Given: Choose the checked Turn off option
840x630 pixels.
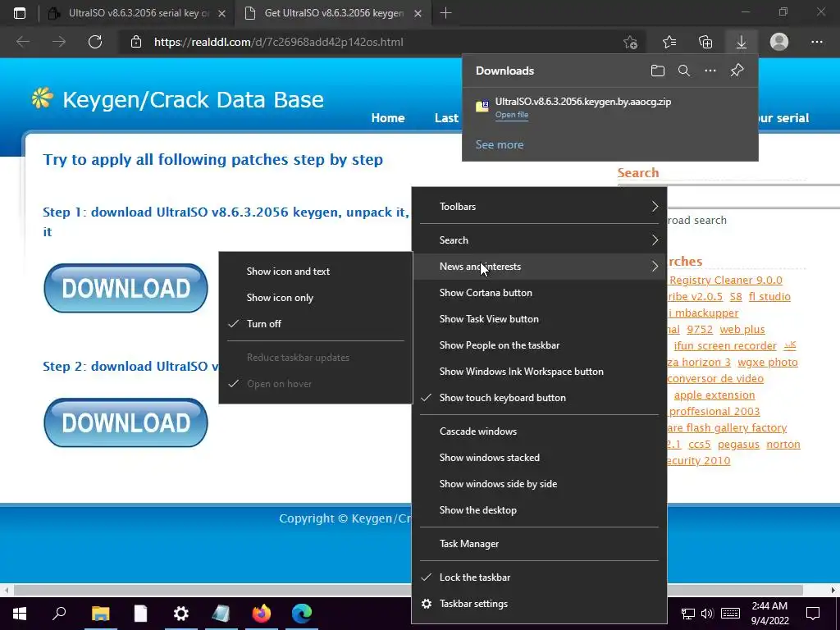Looking at the screenshot, I should 316,323.
